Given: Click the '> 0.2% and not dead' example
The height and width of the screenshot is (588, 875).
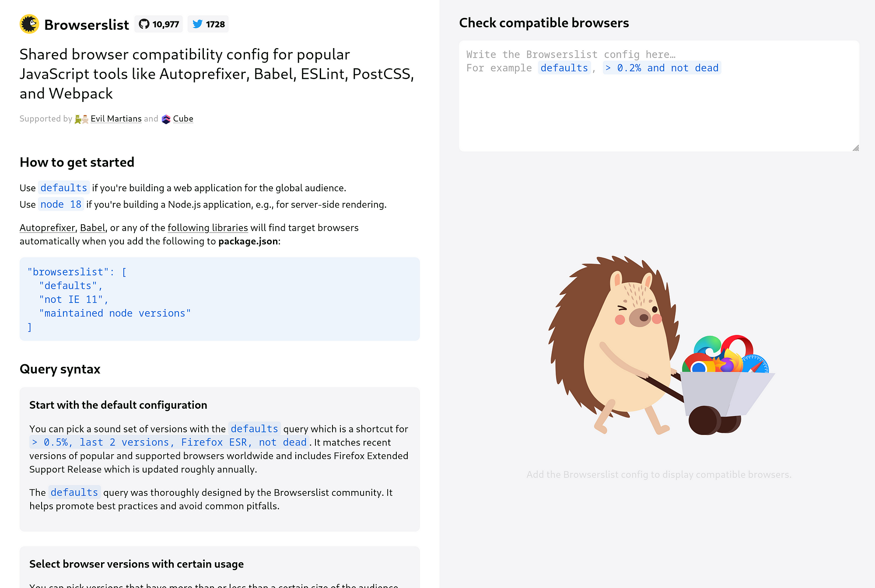Looking at the screenshot, I should tap(661, 68).
